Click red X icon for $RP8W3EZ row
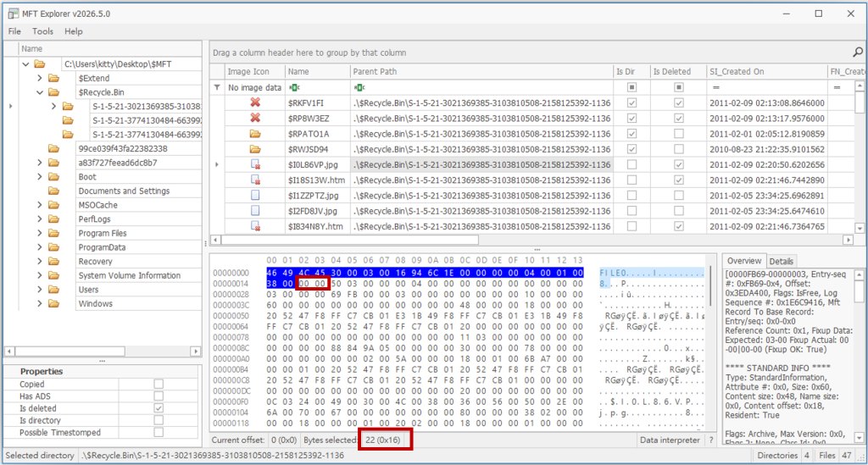Image resolution: width=868 pixels, height=465 pixels. point(255,118)
